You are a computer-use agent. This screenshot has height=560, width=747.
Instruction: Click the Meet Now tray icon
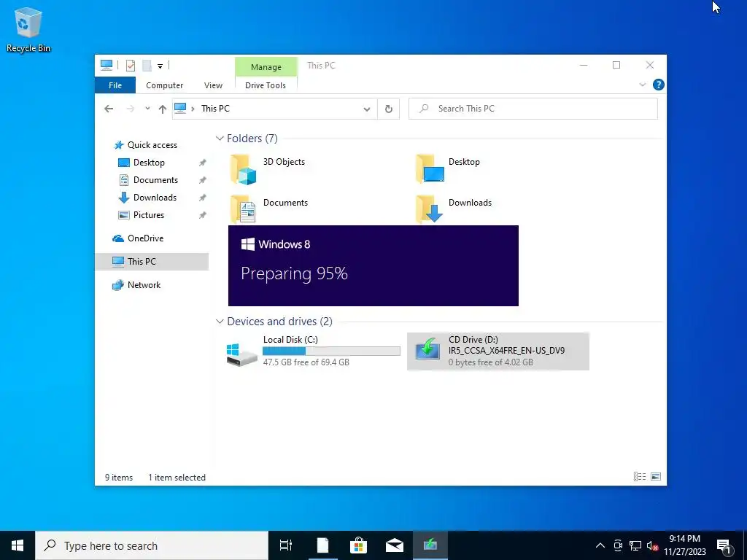tap(618, 545)
